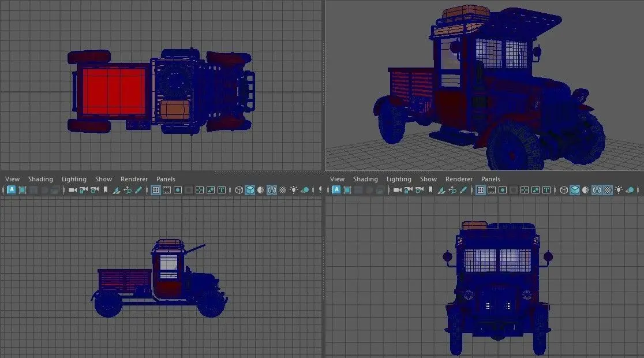Screen dimensions: 644x358
Task: Open the Show menu of the front view panel
Action: click(x=428, y=179)
